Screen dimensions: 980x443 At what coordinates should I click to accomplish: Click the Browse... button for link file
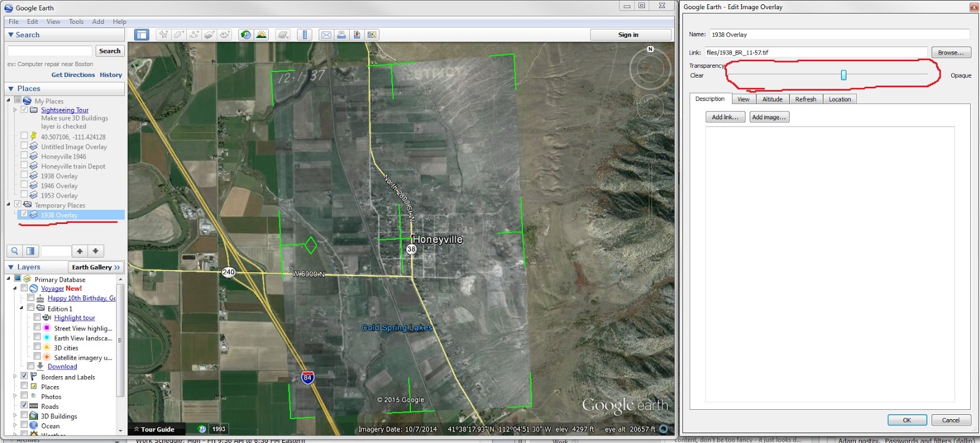point(951,53)
